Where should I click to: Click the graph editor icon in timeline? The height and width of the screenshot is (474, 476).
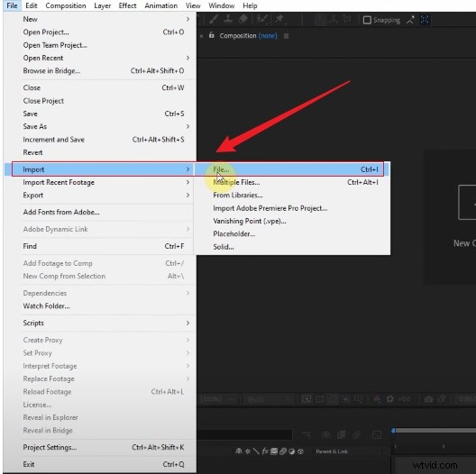[x=377, y=435]
